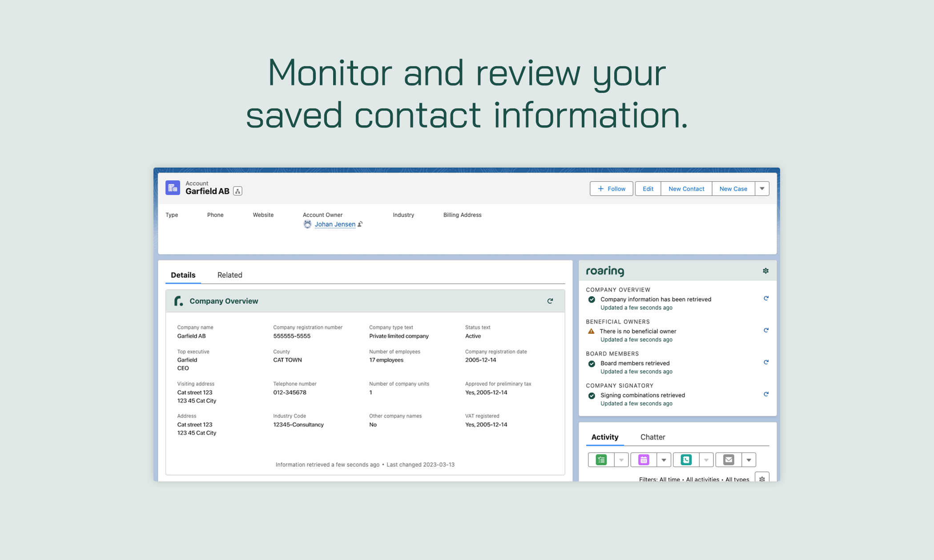This screenshot has width=934, height=560.
Task: Click the Edit button for this account
Action: pyautogui.click(x=647, y=188)
